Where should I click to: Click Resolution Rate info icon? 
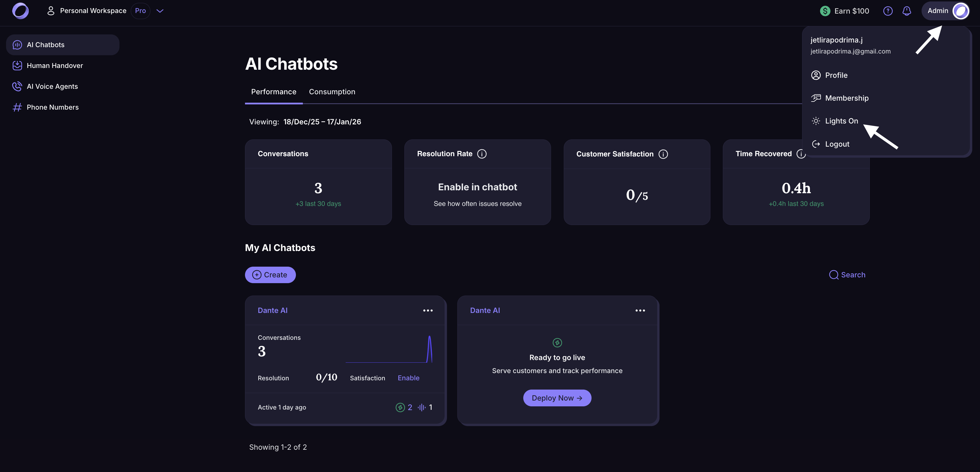point(482,154)
